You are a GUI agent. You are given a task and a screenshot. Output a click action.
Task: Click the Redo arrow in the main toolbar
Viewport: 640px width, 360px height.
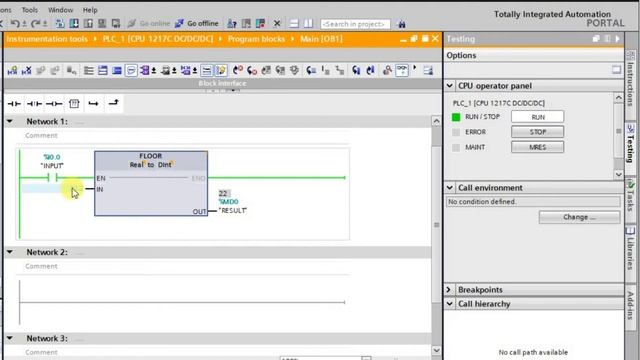pos(36,24)
